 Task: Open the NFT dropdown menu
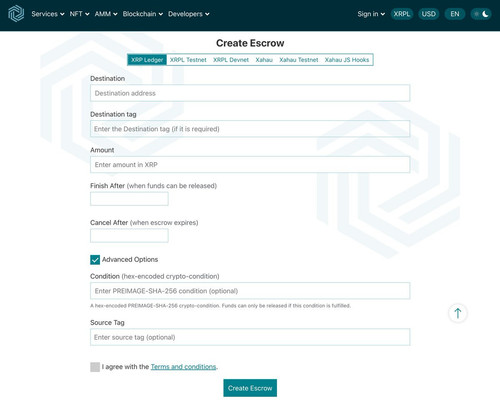79,14
